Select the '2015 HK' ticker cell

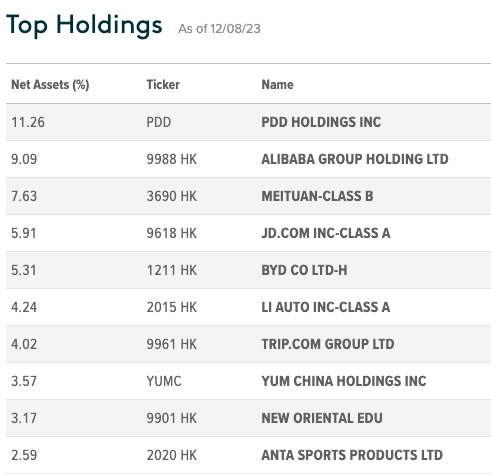point(172,307)
